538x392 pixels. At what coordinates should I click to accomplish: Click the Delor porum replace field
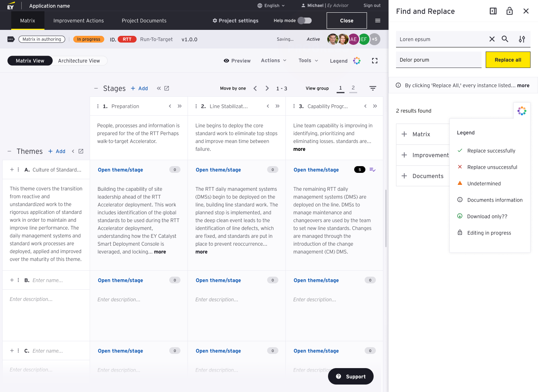(x=439, y=60)
